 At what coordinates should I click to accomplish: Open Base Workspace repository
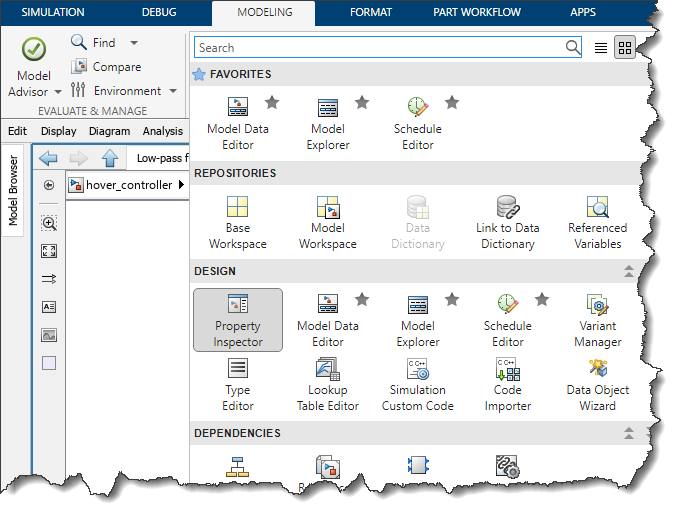tap(238, 222)
